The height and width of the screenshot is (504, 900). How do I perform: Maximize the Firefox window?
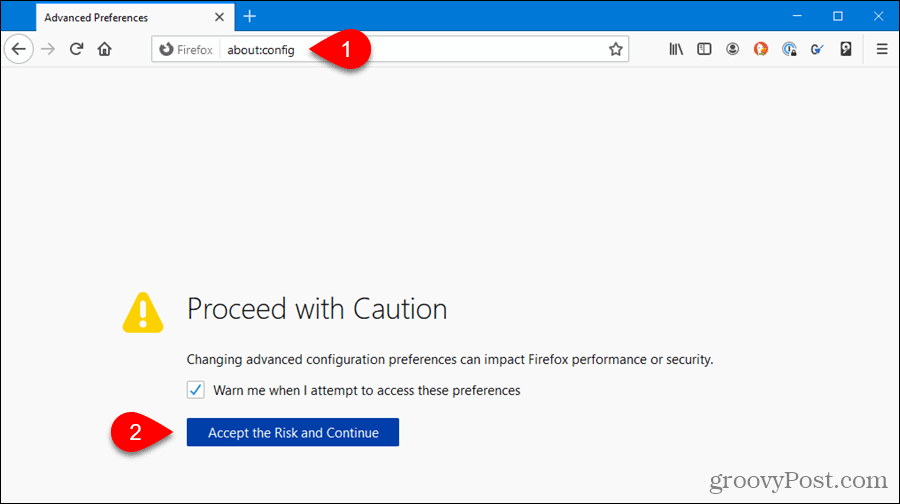[x=837, y=16]
